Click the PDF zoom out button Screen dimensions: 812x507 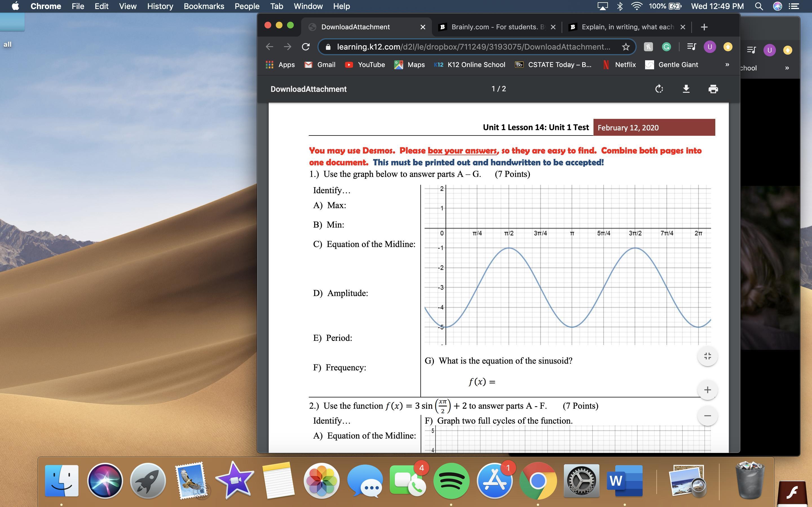(707, 416)
